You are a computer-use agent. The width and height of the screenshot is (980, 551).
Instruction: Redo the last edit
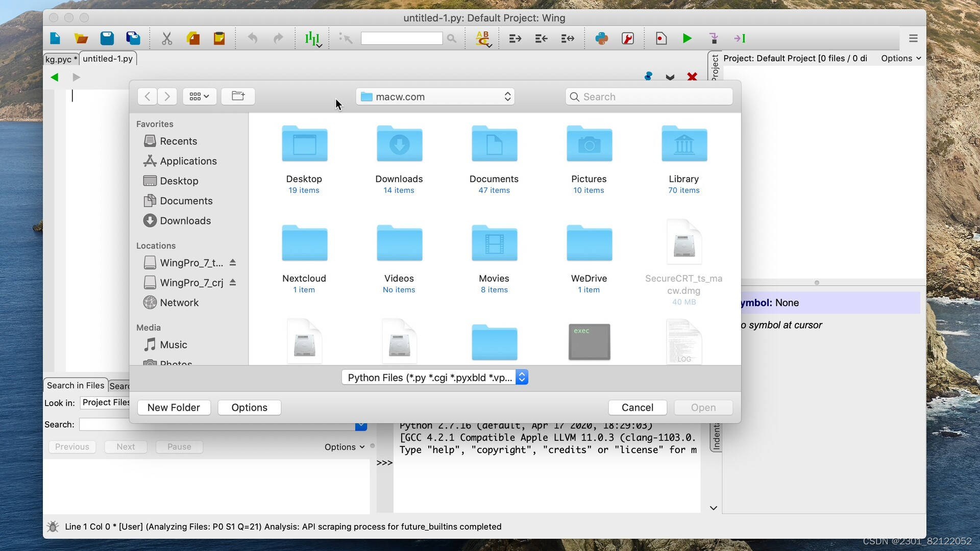click(278, 38)
